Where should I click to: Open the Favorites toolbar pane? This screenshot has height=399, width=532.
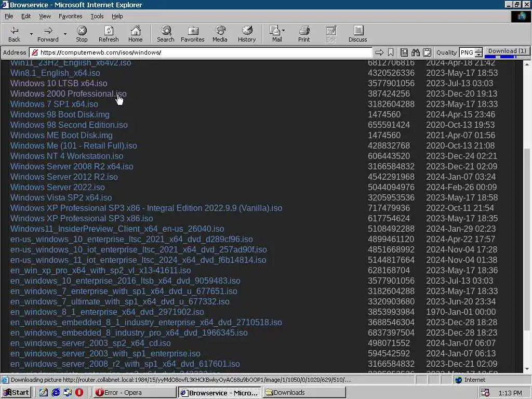[193, 34]
